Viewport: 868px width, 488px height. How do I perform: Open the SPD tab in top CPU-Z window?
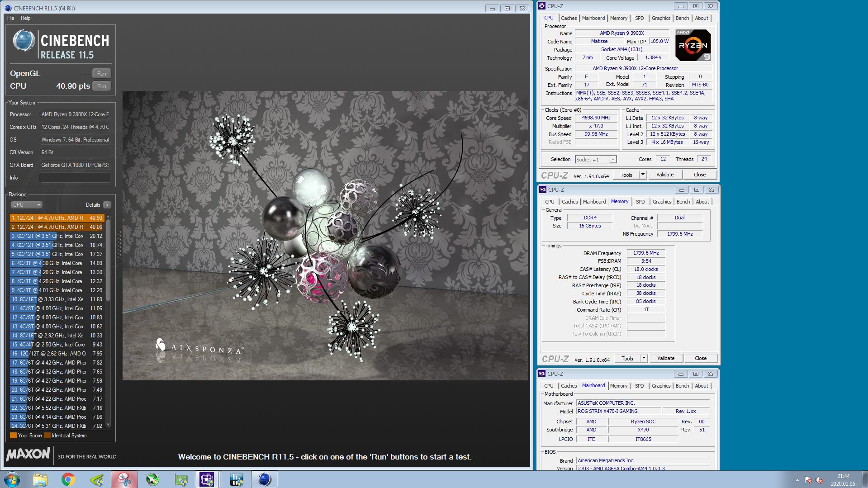(639, 18)
